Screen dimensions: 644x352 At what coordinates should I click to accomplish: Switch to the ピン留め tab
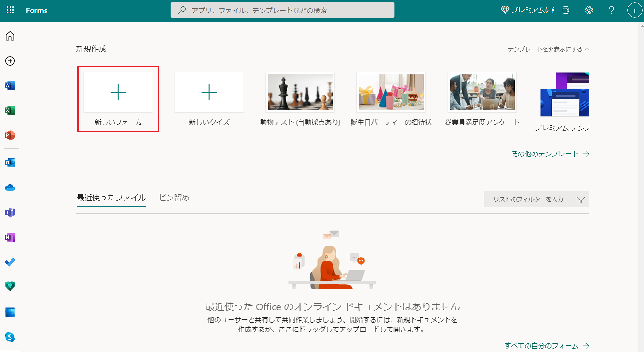point(173,197)
